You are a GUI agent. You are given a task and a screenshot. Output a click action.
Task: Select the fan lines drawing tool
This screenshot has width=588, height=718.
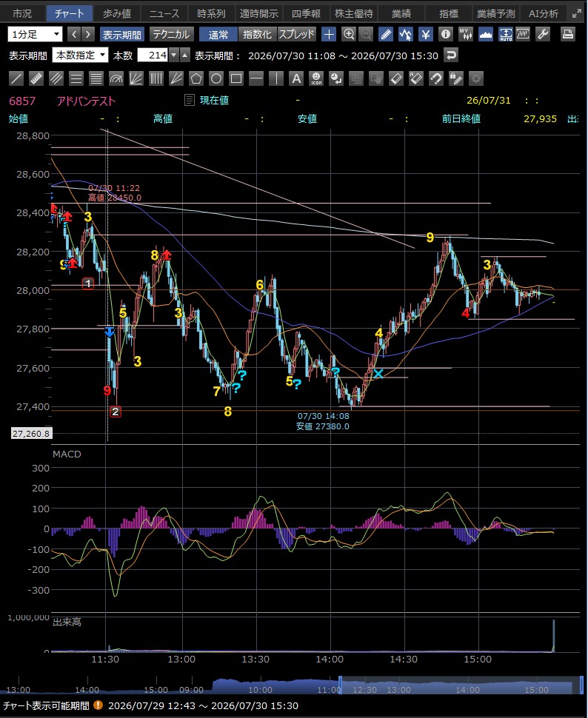[136, 78]
